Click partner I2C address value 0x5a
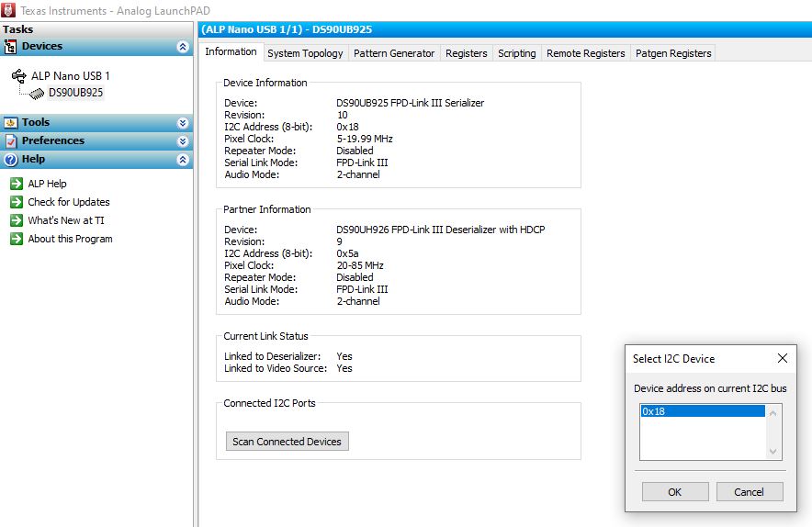Viewport: 812px width, 527px height. 347,253
